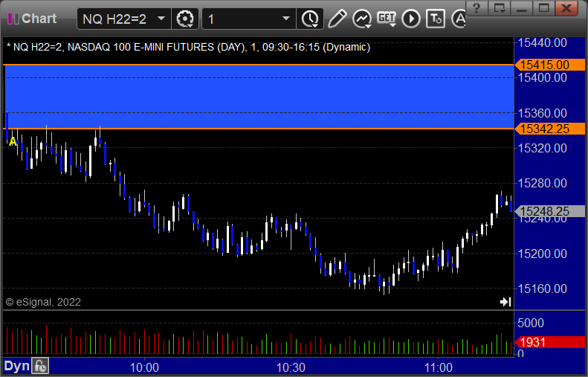Viewport: 588px width, 377px height.
Task: Click the help question mark button
Action: 476,7
